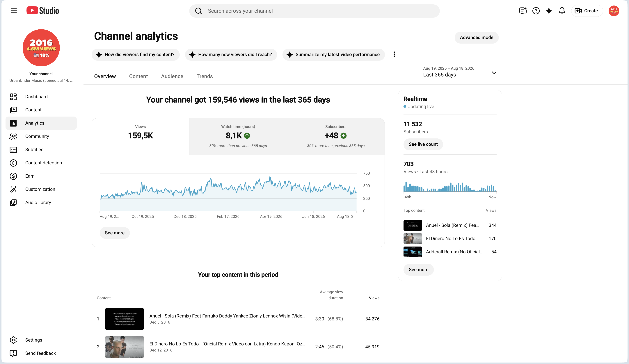The width and height of the screenshot is (629, 364).
Task: Click the channel profile picture in sidebar
Action: 41,48
